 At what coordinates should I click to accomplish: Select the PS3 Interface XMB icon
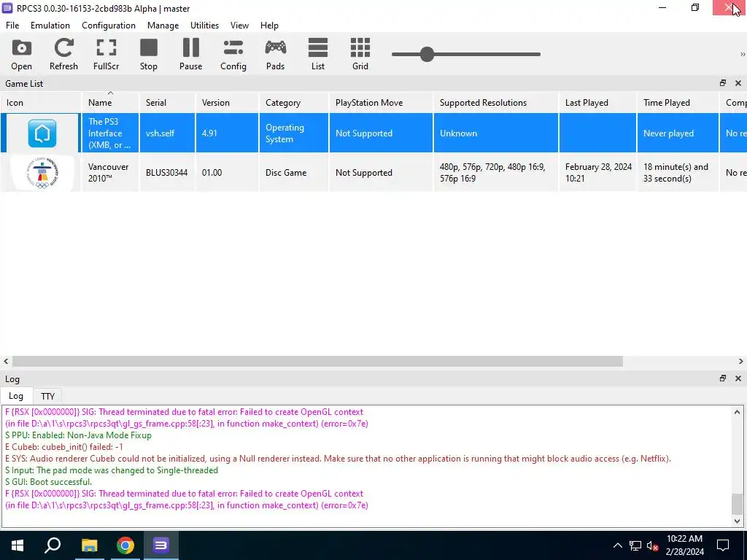(42, 133)
